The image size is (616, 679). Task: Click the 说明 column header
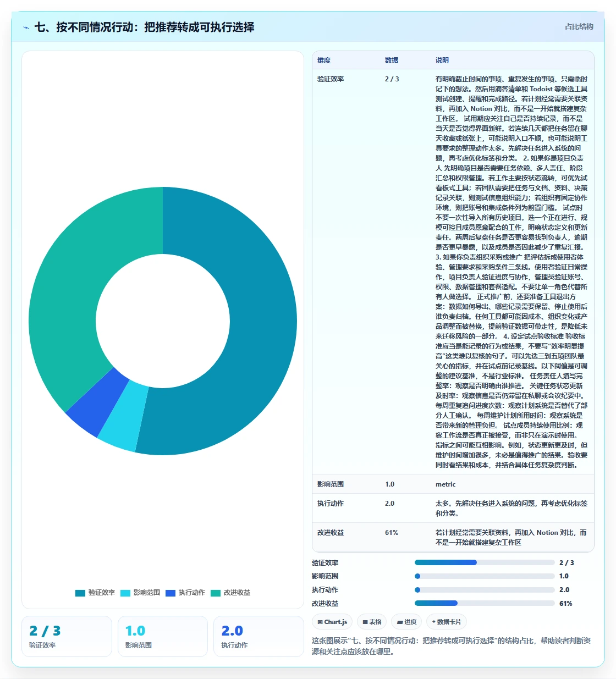click(x=442, y=60)
